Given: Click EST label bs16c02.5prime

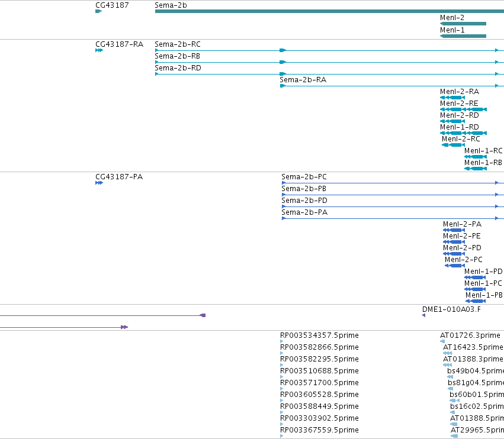Looking at the screenshot, I should click(477, 406).
